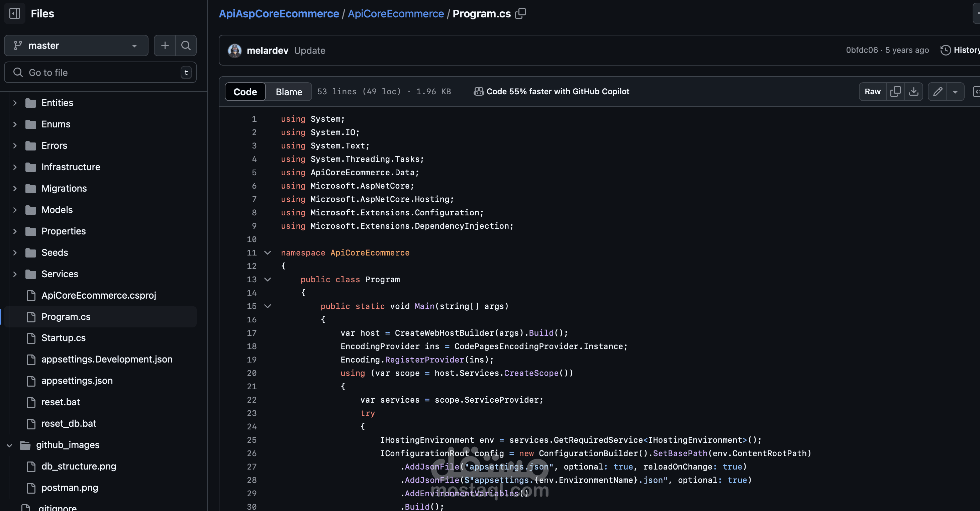Click the add file plus icon
Screen dimensions: 980x511
coord(165,46)
